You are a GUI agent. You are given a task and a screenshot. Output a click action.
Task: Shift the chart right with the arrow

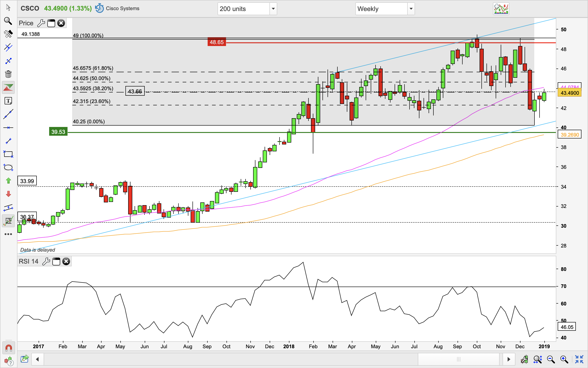(509, 359)
